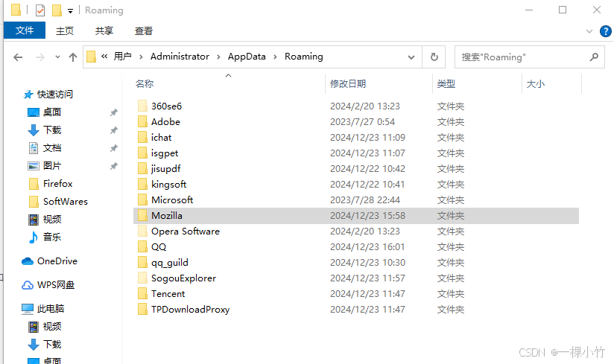Sort by the 大小 column header
Image resolution: width=614 pixels, height=364 pixels.
pos(535,83)
